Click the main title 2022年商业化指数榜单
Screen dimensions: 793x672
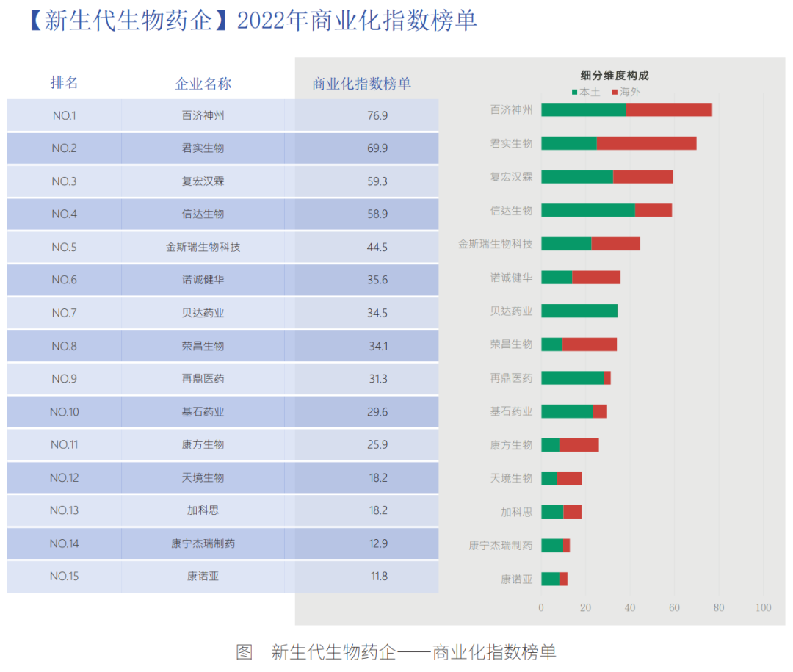point(253,21)
